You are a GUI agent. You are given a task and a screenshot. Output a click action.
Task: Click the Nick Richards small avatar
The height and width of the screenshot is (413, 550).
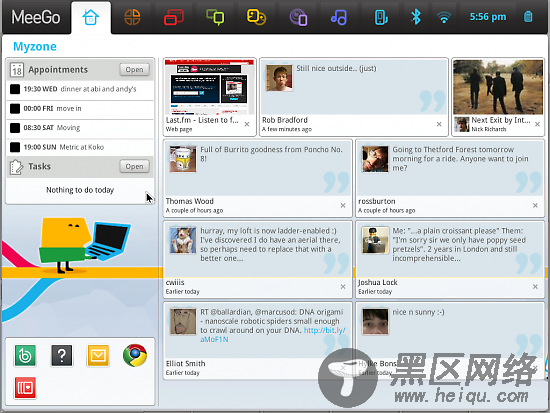tap(462, 125)
